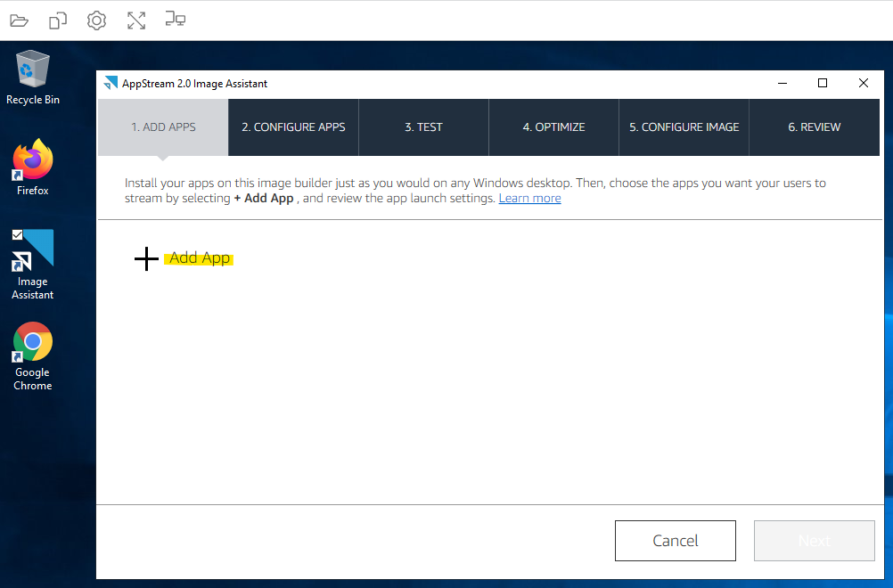Screen dimensions: 893x588
Task: Click the Cancel button
Action: pos(675,540)
